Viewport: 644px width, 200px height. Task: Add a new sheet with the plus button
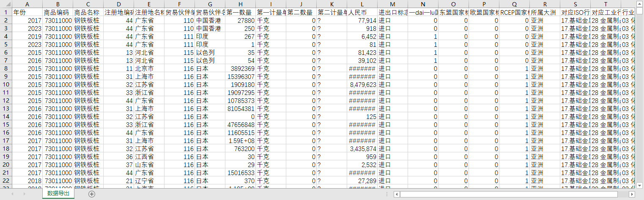[92, 194]
